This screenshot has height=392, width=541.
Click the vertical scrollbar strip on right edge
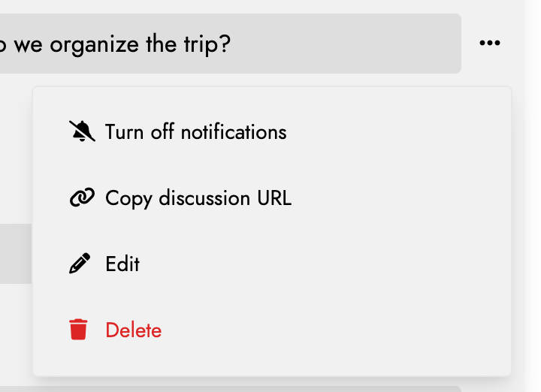pyautogui.click(x=533, y=196)
